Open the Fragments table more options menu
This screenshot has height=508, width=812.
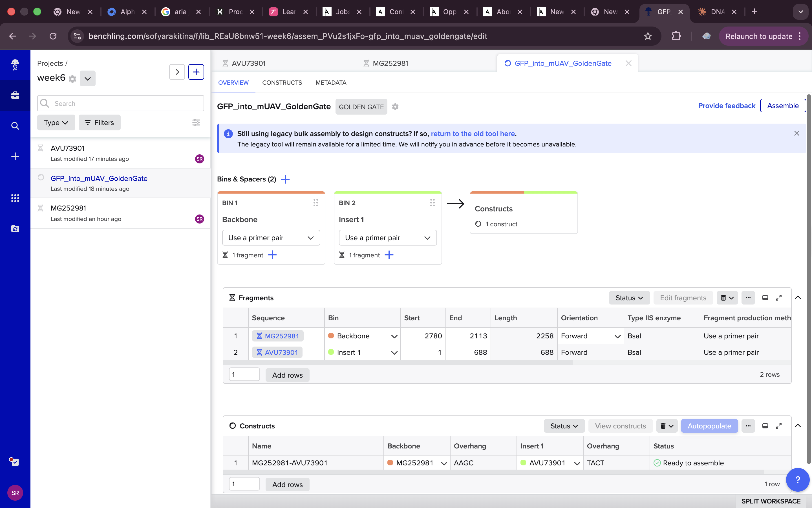pyautogui.click(x=748, y=298)
